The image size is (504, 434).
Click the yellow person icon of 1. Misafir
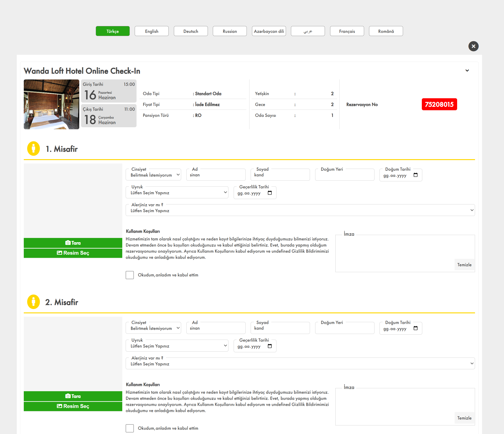click(34, 148)
